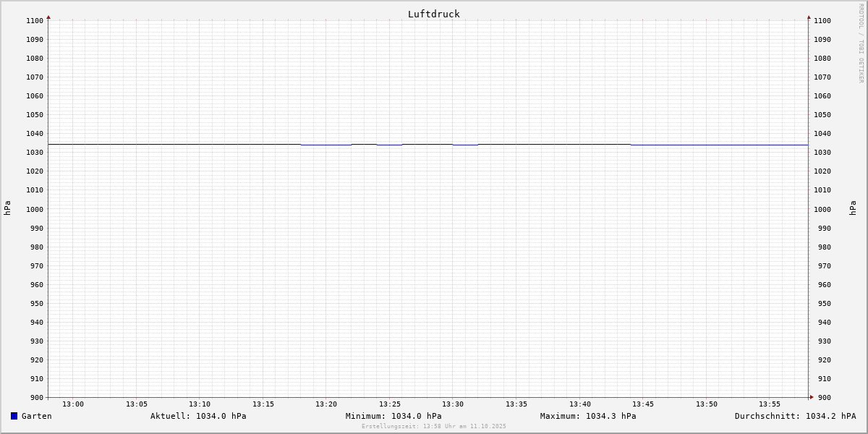Click the 13:00 time axis label
The width and height of the screenshot is (868, 434).
73,404
